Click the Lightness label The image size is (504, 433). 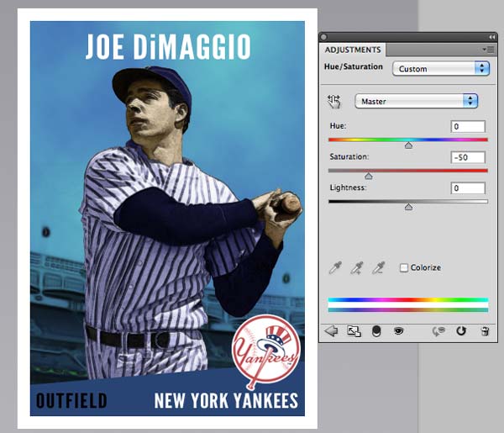click(x=348, y=187)
